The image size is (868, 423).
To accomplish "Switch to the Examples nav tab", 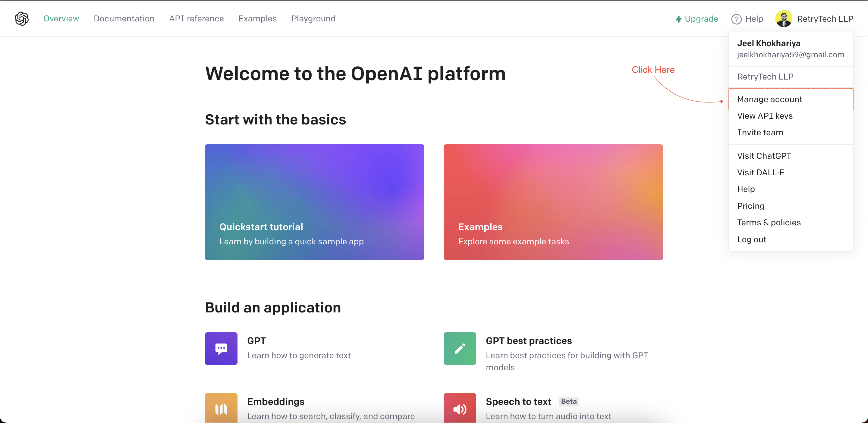I will click(257, 18).
